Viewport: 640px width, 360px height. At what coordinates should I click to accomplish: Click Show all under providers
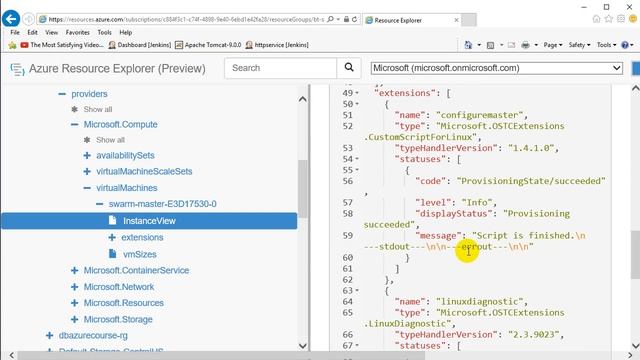pos(98,109)
